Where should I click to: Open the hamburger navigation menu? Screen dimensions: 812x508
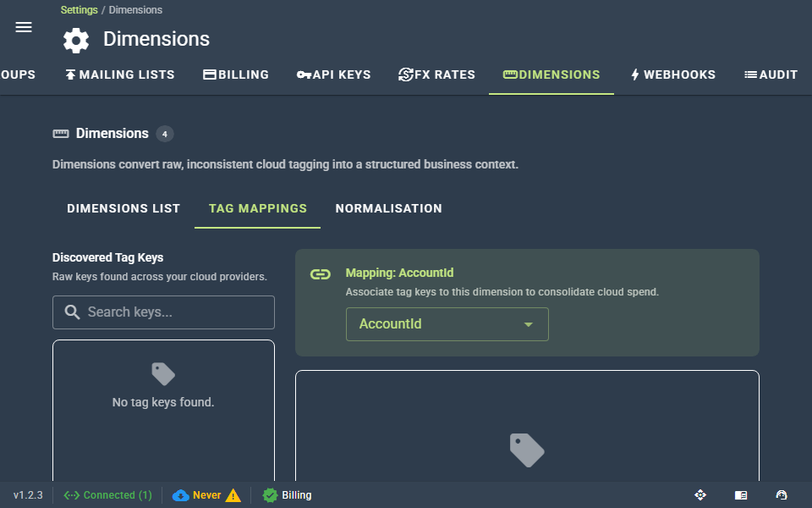tap(24, 27)
